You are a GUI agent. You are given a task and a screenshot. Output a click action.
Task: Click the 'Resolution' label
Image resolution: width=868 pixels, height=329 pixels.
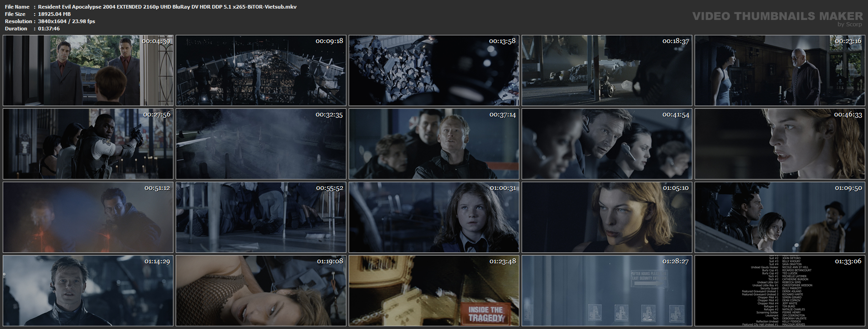[x=19, y=21]
